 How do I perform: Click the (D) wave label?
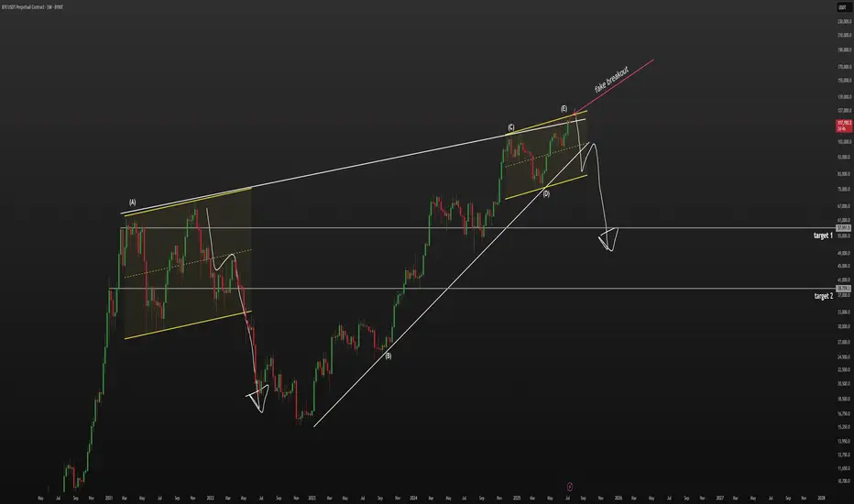[546, 193]
